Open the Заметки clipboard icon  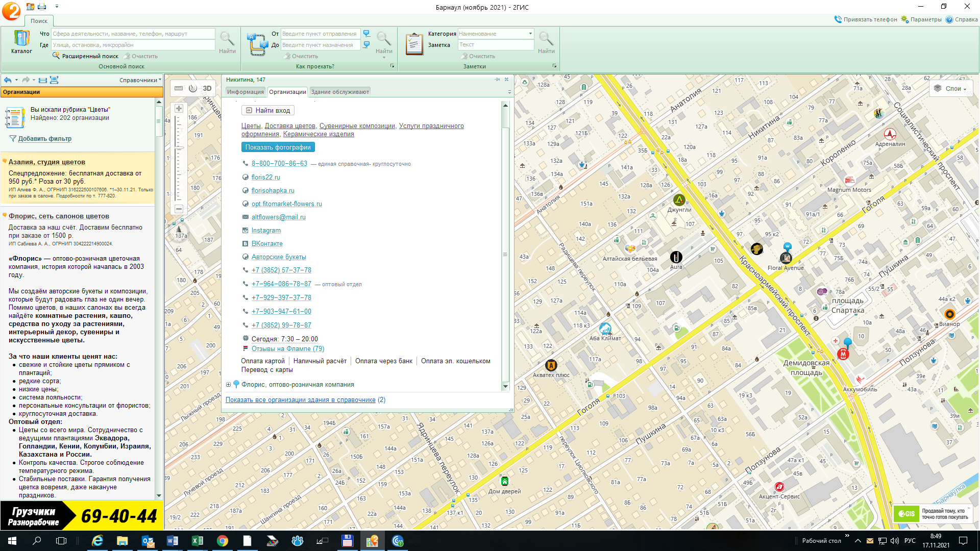[414, 44]
